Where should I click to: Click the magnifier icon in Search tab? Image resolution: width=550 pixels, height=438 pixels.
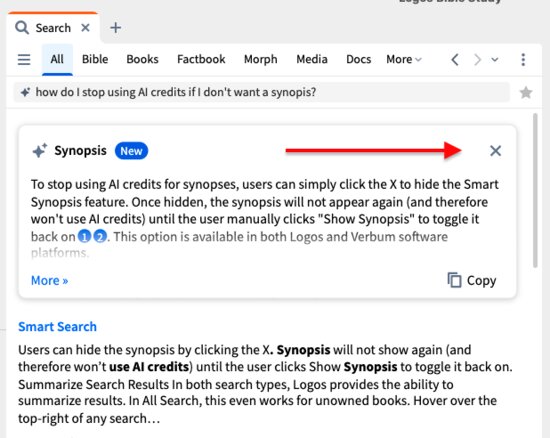pyautogui.click(x=22, y=28)
